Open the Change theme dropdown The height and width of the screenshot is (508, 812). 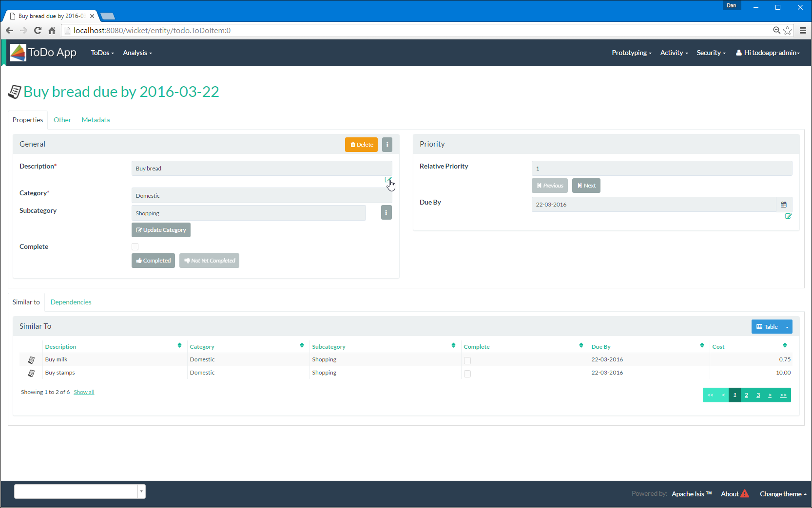pyautogui.click(x=782, y=494)
